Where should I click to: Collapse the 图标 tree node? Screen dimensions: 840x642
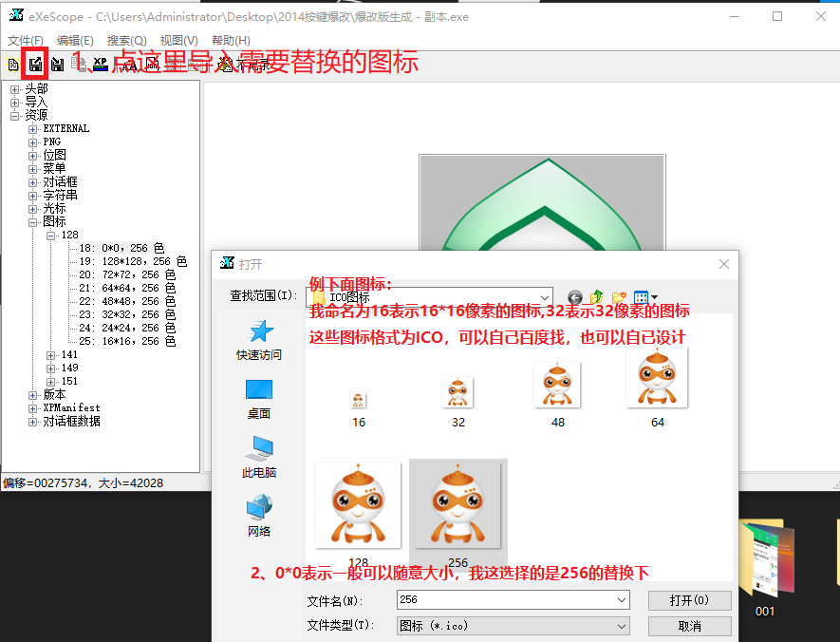pos(31,220)
